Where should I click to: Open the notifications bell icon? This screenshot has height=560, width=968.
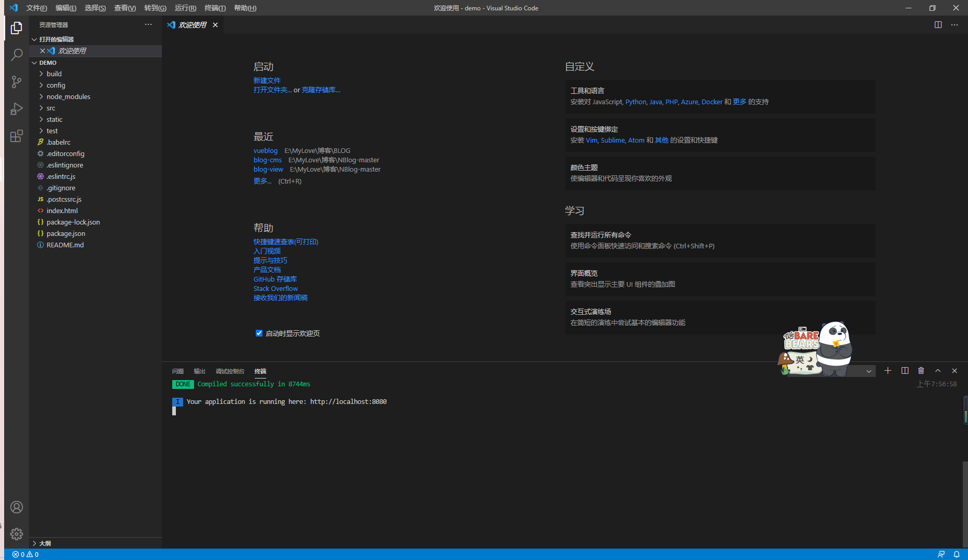point(957,554)
